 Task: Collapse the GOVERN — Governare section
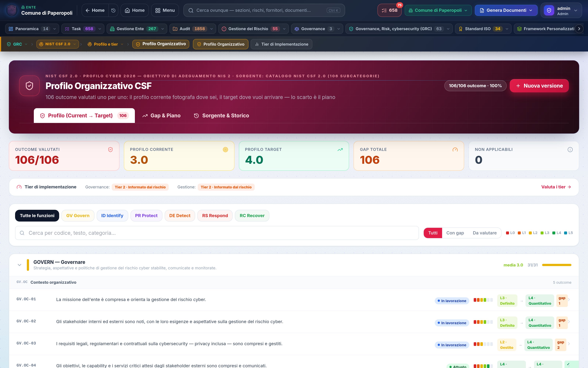(x=19, y=265)
